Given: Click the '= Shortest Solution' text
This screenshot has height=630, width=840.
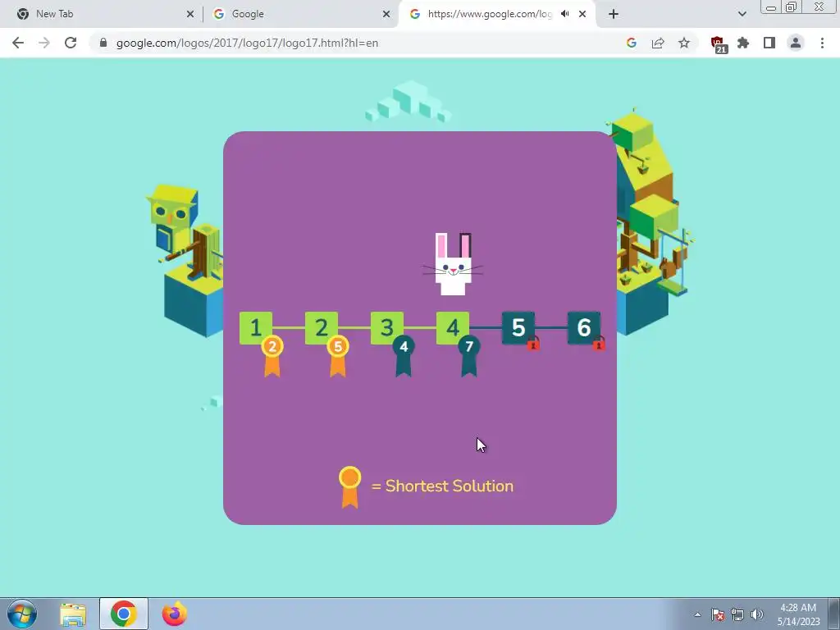Looking at the screenshot, I should point(442,486).
